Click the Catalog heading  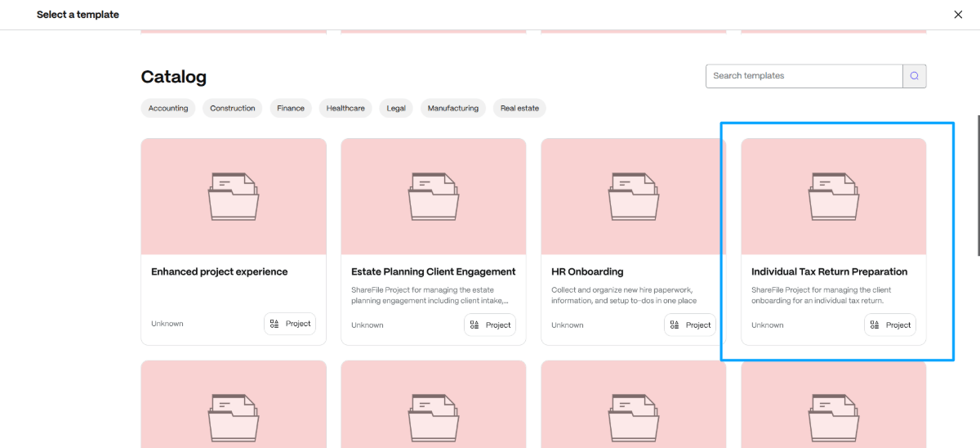174,77
